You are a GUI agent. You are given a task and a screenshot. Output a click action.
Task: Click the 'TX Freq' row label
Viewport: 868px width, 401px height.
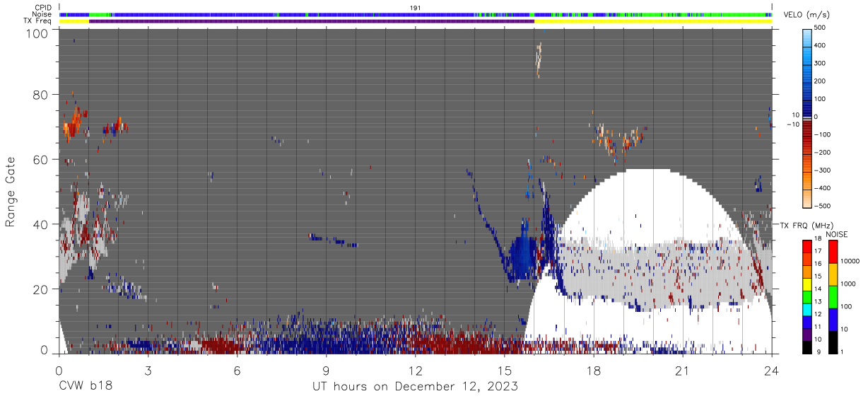[x=39, y=21]
